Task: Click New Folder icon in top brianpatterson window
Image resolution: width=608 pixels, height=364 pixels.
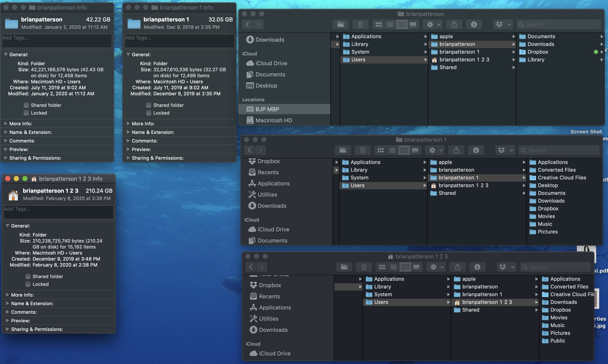Action: 341,24
